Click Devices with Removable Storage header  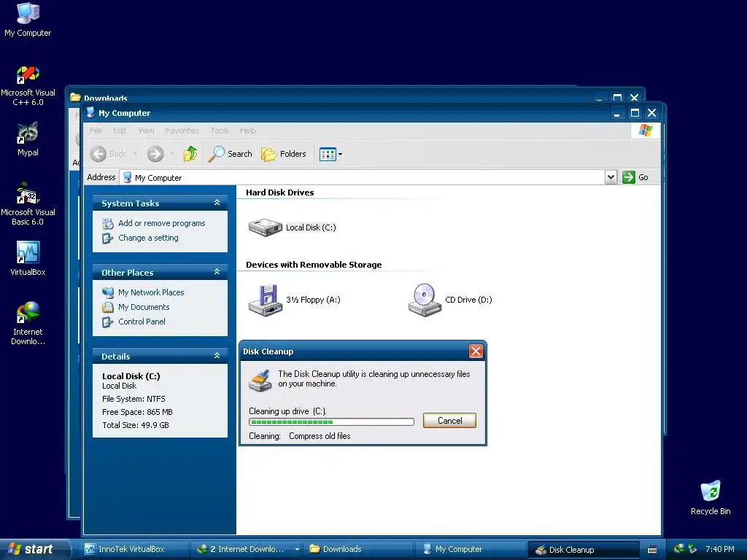(314, 265)
